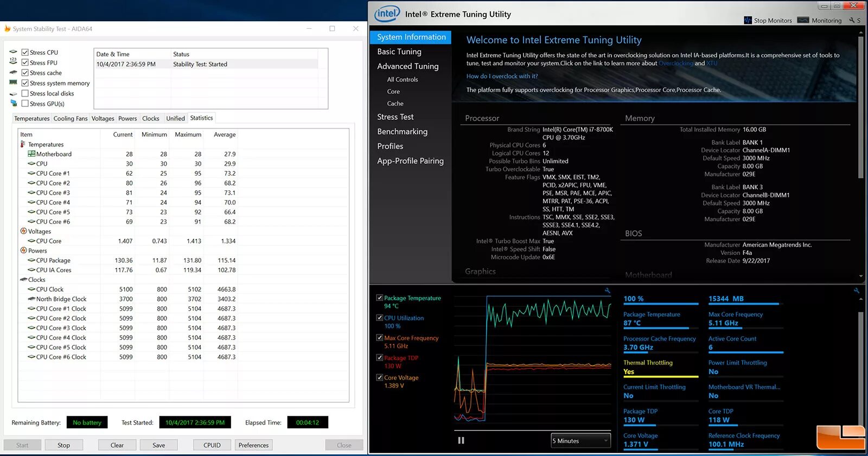Untick the Package TDP graph legend checkbox
The width and height of the screenshot is (868, 456).
380,357
